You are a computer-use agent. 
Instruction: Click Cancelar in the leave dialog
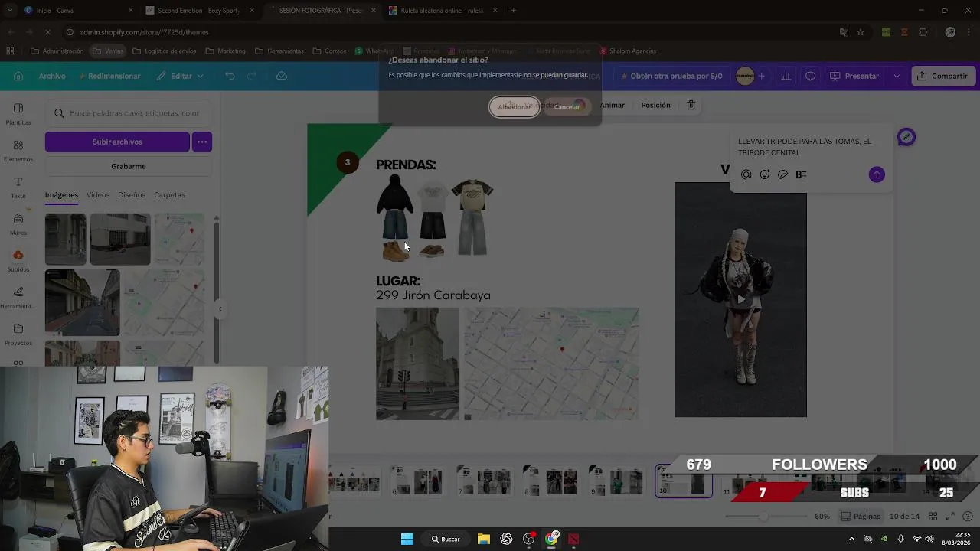[567, 106]
